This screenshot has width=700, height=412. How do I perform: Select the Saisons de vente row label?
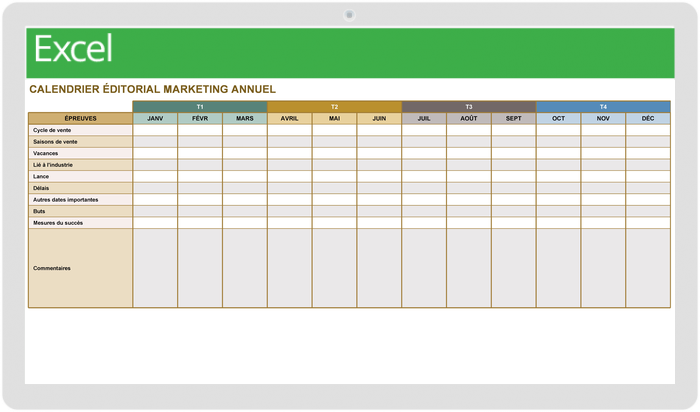pos(80,141)
